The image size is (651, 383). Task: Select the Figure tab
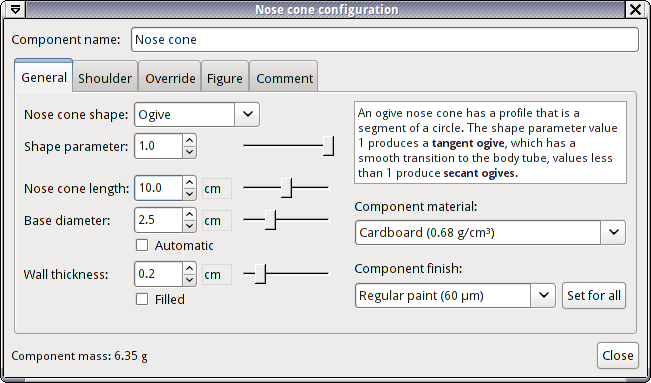pyautogui.click(x=225, y=78)
